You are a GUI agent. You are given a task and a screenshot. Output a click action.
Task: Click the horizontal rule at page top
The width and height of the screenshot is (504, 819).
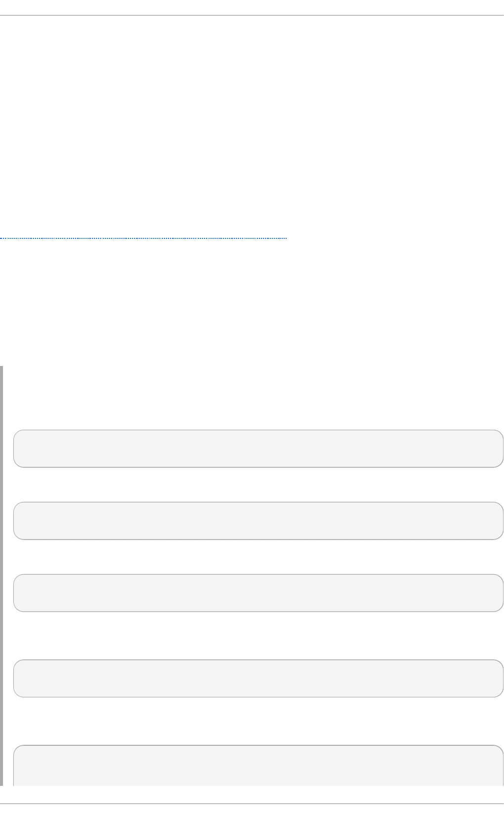tap(252, 15)
